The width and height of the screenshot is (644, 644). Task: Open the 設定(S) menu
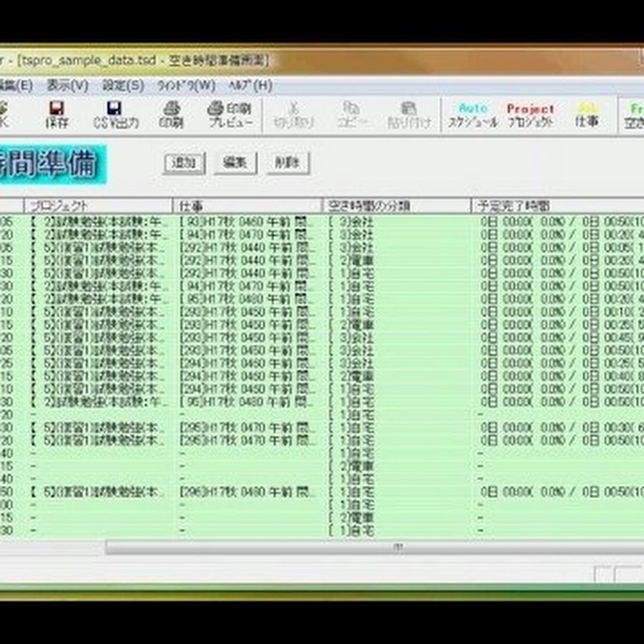click(x=123, y=84)
